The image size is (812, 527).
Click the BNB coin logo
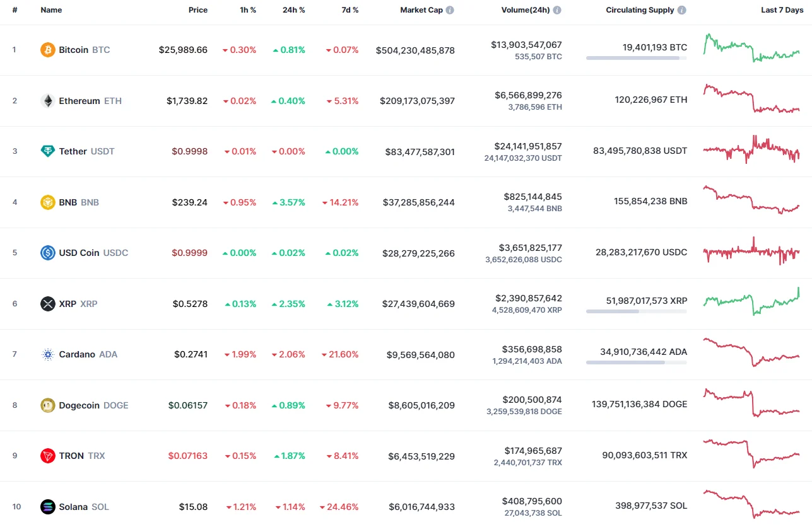47,202
